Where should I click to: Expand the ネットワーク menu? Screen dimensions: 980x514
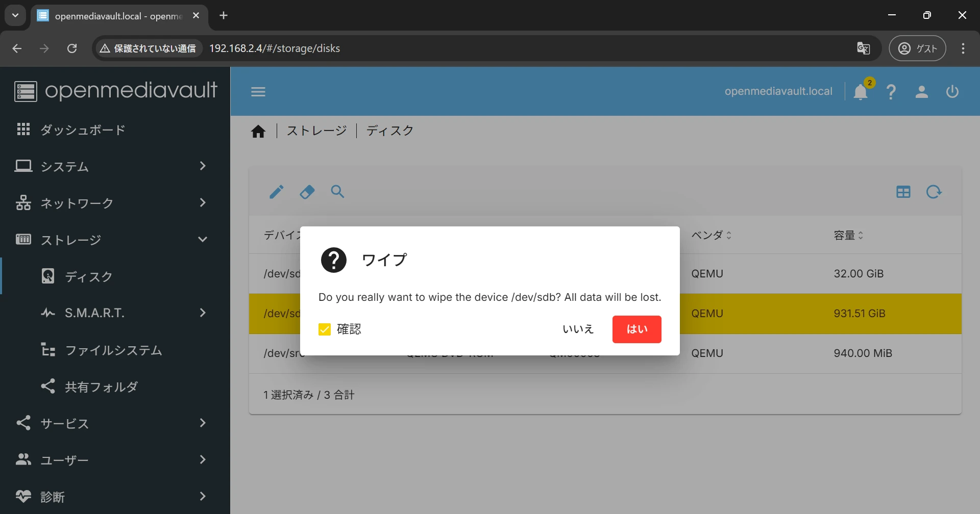(115, 203)
